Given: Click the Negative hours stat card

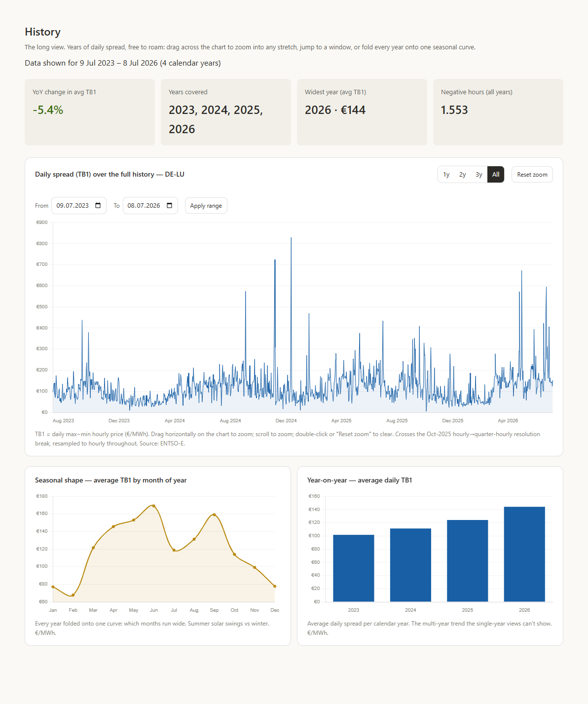Looking at the screenshot, I should point(498,112).
